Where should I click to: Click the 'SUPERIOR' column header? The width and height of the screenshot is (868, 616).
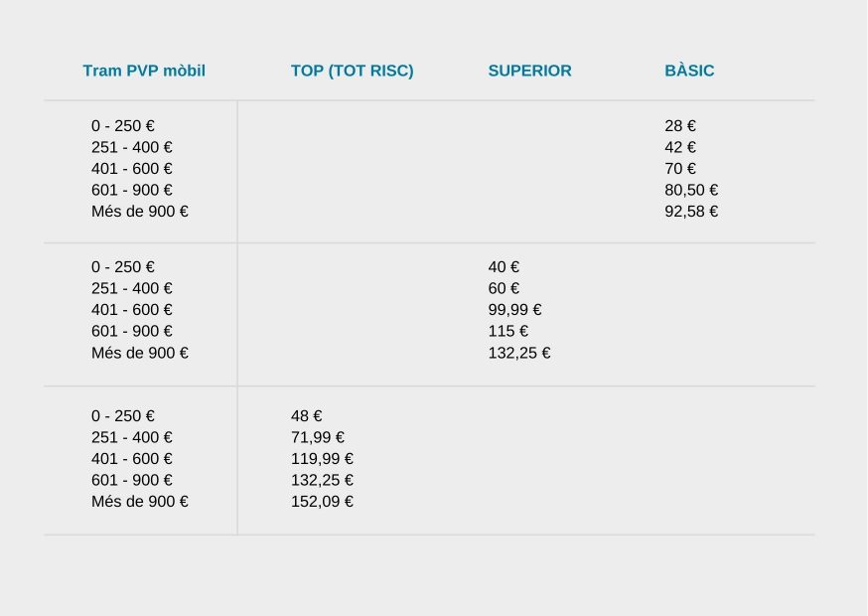529,71
